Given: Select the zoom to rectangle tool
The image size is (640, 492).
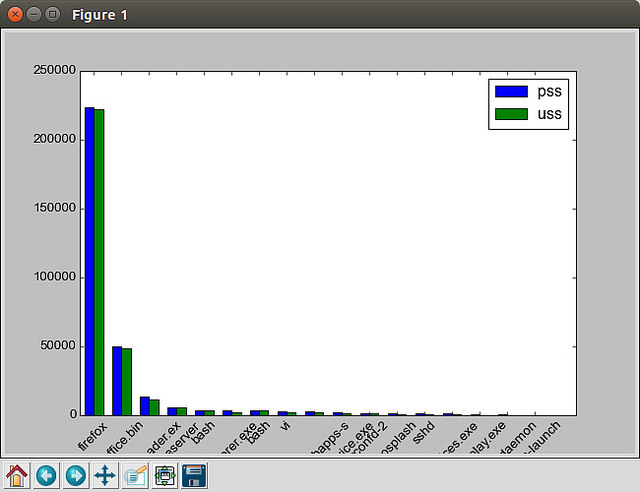Looking at the screenshot, I should point(135,475).
